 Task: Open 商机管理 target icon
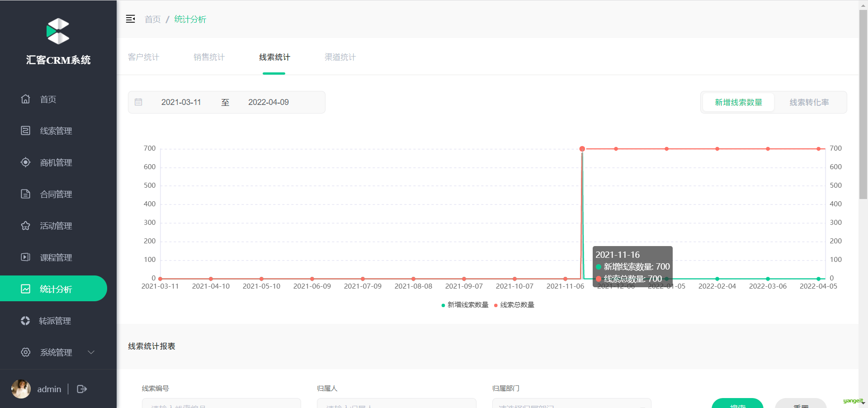click(x=26, y=162)
